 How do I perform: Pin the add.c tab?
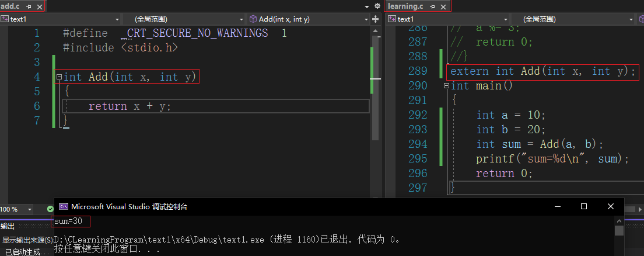29,7
